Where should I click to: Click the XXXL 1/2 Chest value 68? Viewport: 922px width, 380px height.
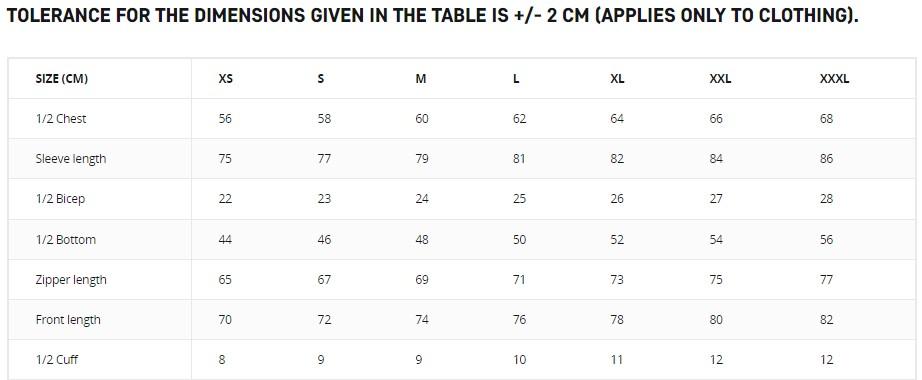pyautogui.click(x=826, y=119)
